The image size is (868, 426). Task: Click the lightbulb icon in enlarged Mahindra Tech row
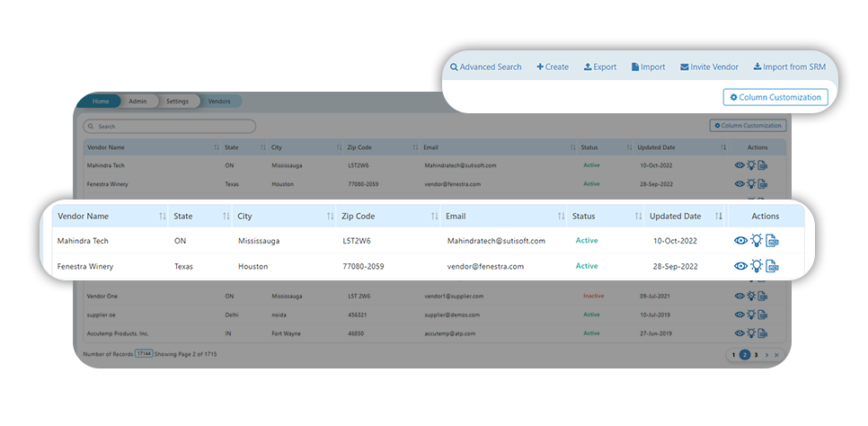(757, 240)
